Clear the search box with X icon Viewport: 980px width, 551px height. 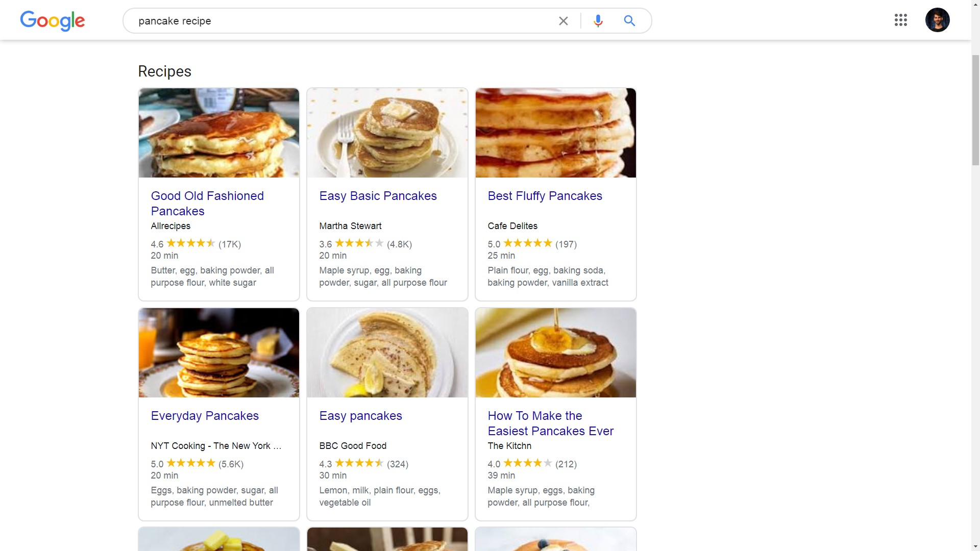point(563,21)
